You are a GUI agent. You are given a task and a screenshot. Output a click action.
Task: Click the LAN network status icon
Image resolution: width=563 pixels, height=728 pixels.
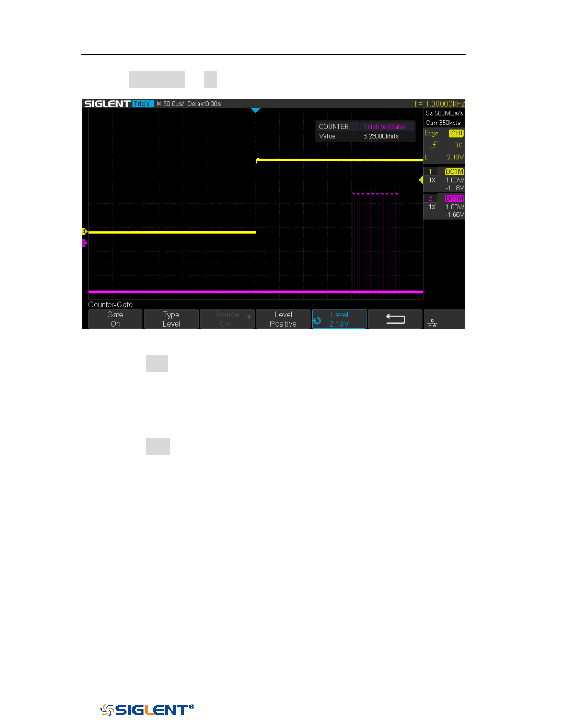[432, 324]
